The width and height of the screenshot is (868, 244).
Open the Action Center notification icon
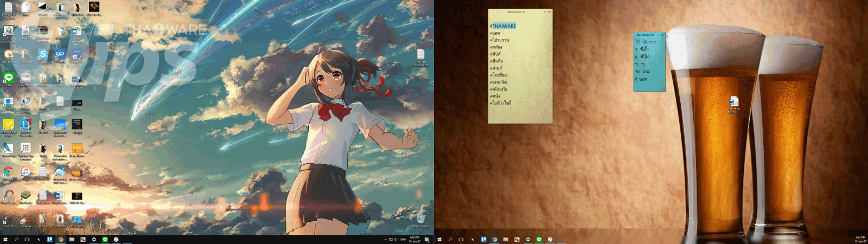(427, 240)
